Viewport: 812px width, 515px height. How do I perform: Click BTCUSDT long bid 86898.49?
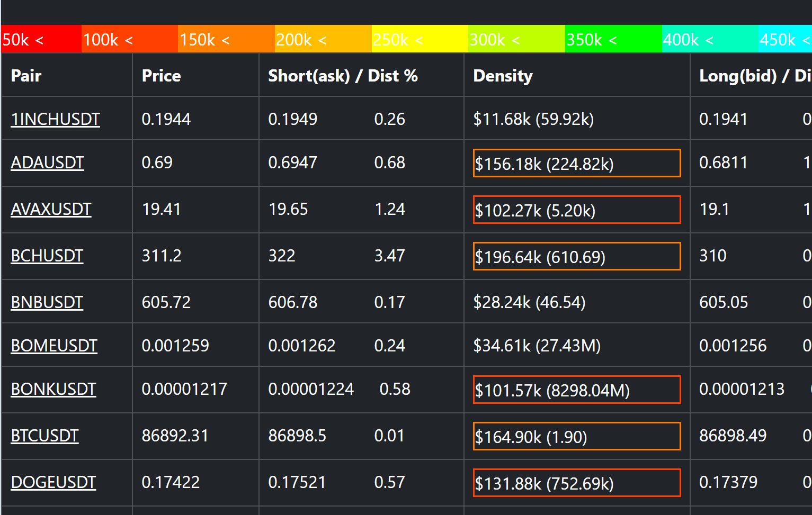tap(733, 436)
